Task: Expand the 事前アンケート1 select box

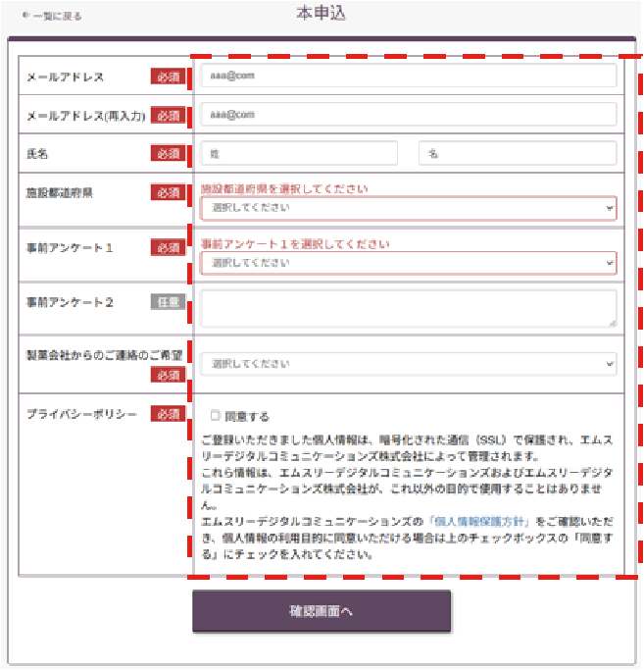Action: click(409, 263)
